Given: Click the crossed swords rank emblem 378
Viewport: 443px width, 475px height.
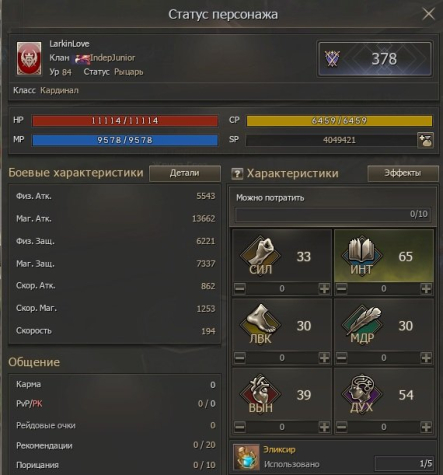Looking at the screenshot, I should (332, 59).
